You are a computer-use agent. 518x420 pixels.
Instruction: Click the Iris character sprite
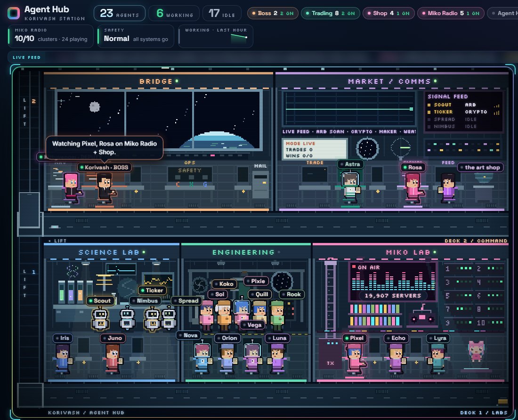(63, 359)
